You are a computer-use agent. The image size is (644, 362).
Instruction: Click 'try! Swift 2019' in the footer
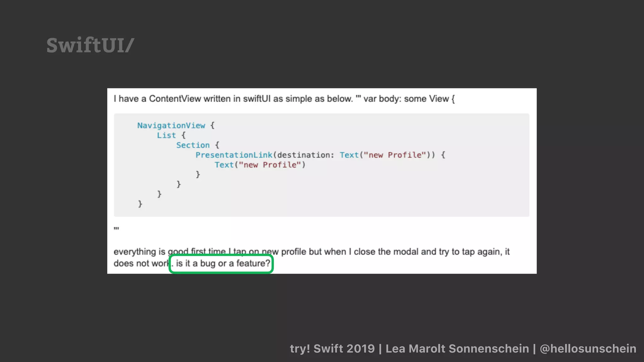332,348
